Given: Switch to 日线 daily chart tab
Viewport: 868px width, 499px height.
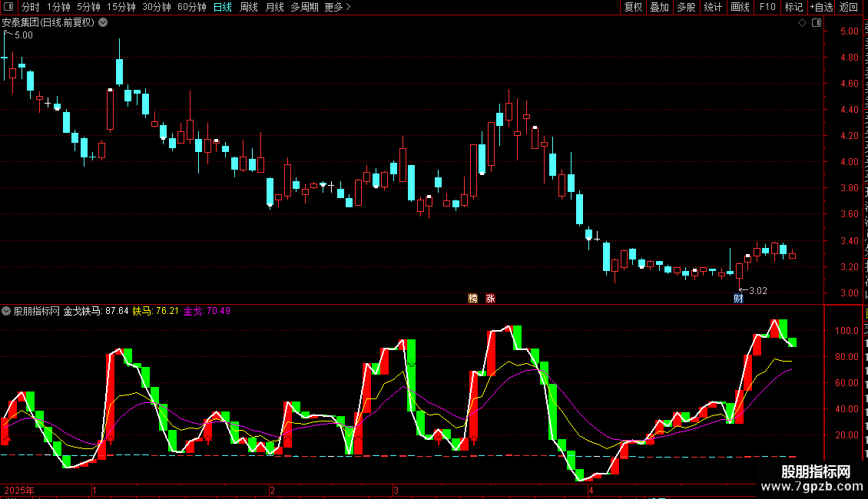Looking at the screenshot, I should tap(223, 7).
